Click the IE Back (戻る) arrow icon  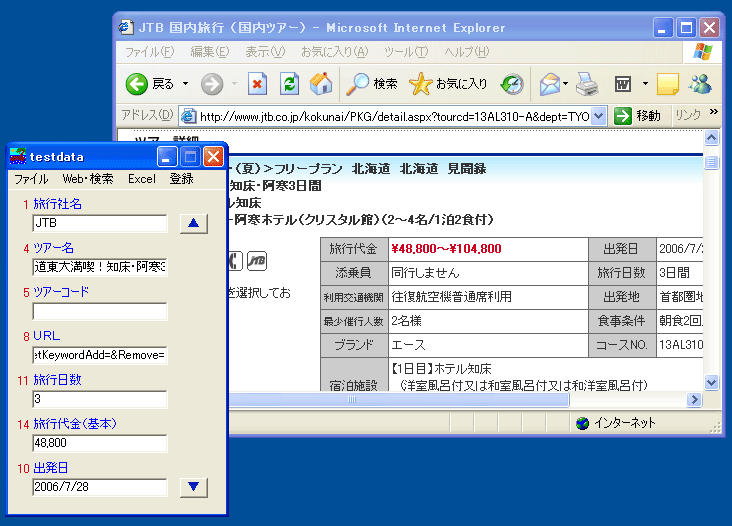(136, 84)
